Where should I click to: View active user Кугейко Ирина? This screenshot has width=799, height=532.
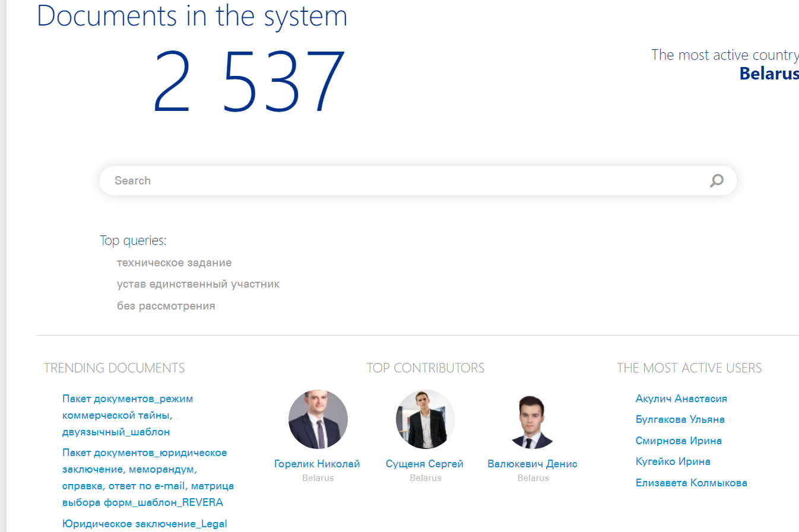click(673, 461)
